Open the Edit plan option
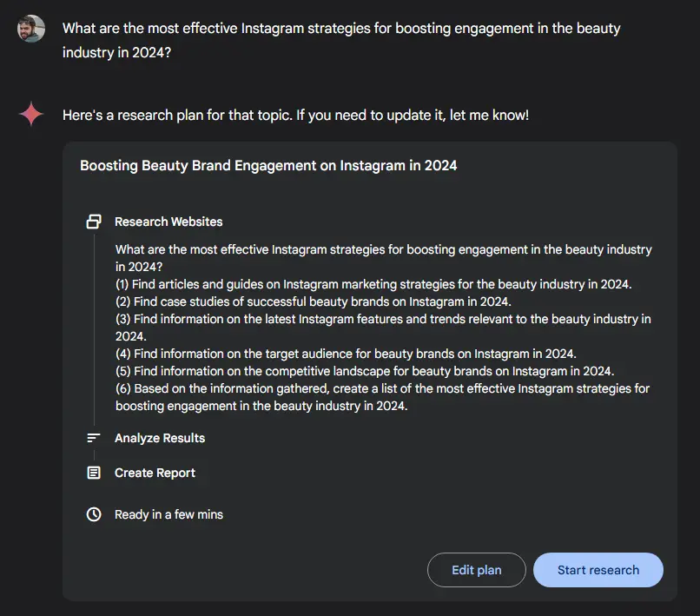 click(x=477, y=570)
